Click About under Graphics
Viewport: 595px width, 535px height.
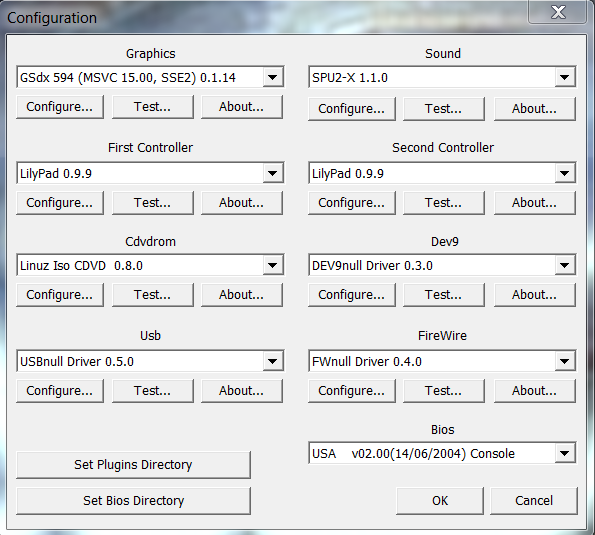point(241,107)
